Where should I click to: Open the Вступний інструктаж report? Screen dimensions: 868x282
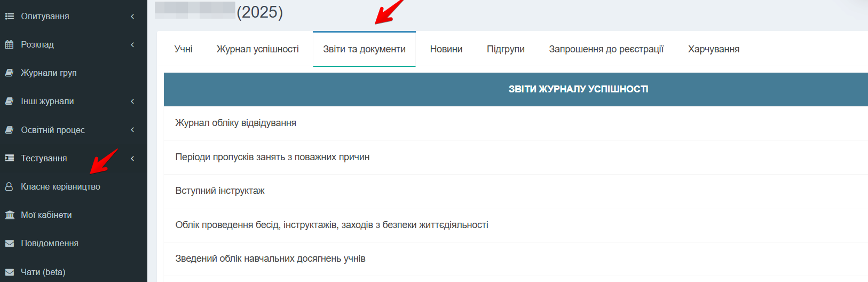(220, 191)
